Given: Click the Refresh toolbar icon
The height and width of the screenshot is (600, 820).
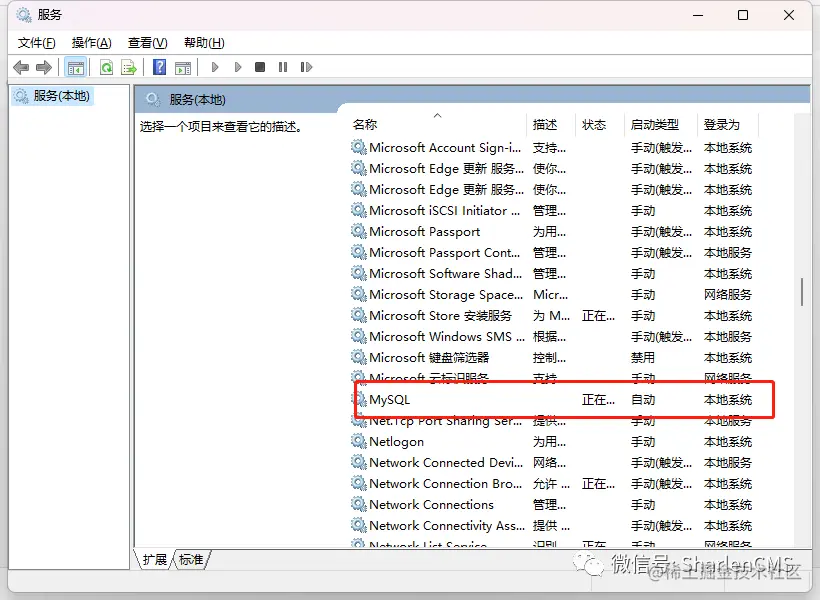Looking at the screenshot, I should point(107,67).
